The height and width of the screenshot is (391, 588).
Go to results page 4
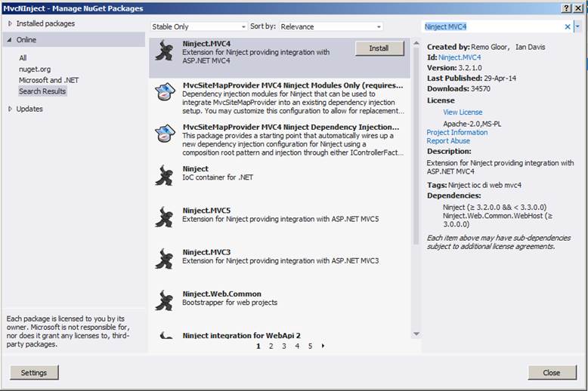297,346
